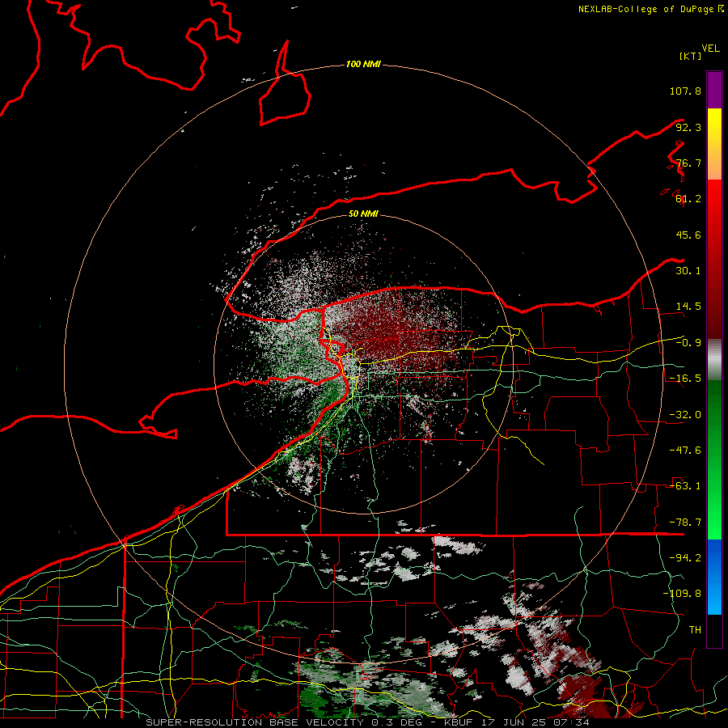This screenshot has height=728, width=728.
Task: Click the -0.9 legend value
Action: [x=688, y=343]
